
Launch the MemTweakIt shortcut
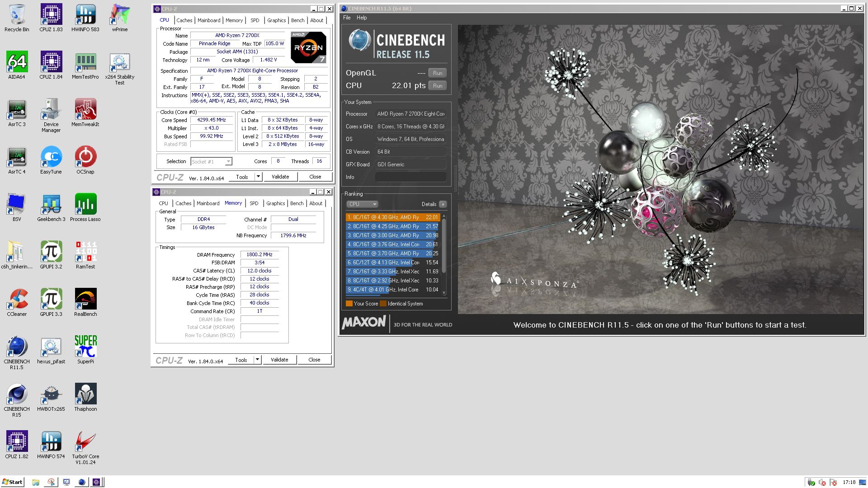tap(85, 113)
